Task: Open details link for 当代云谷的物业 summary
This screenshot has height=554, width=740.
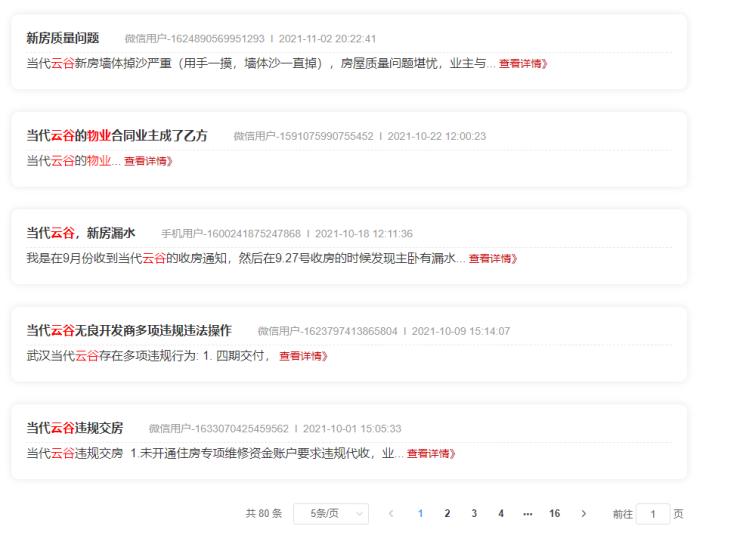Action: tap(148, 161)
